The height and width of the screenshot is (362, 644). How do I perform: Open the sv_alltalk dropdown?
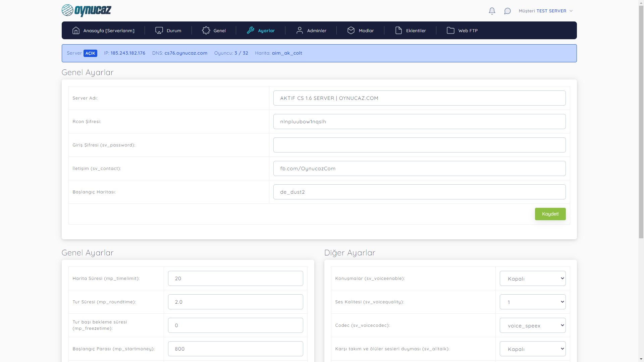(533, 349)
